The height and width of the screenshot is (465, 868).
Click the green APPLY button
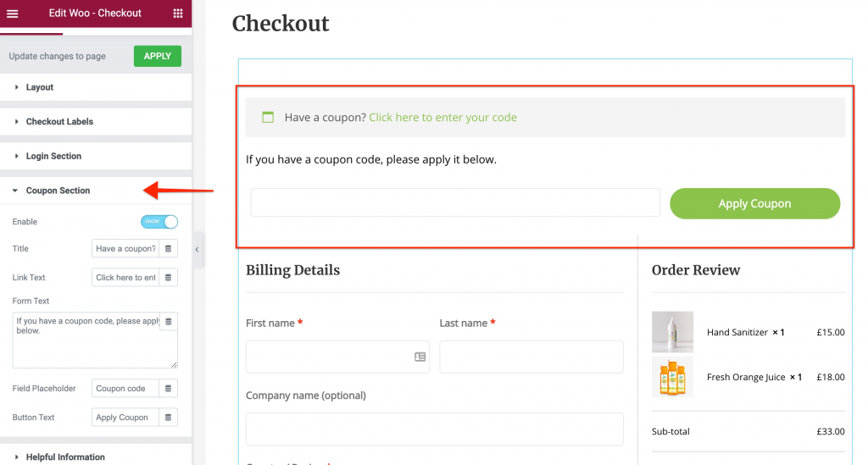point(157,56)
